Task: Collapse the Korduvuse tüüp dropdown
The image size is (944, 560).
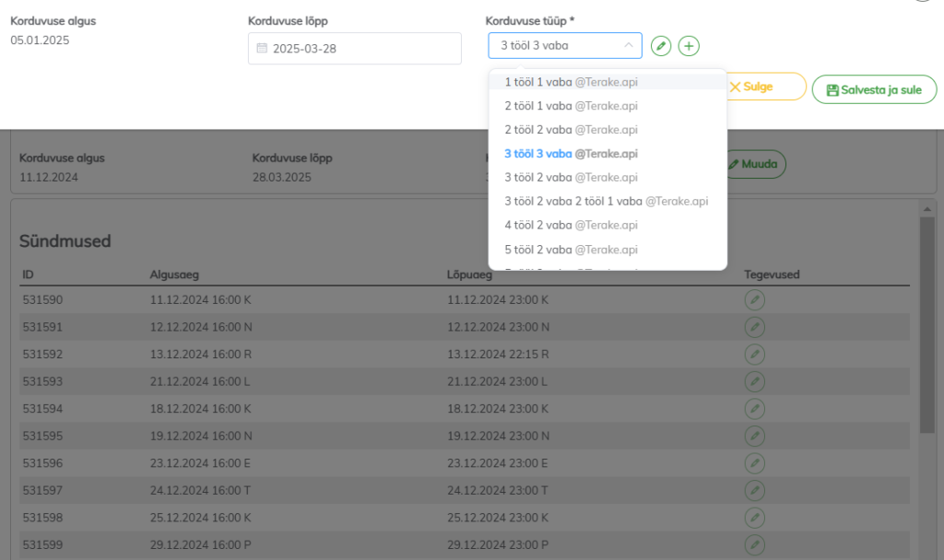Action: click(628, 45)
